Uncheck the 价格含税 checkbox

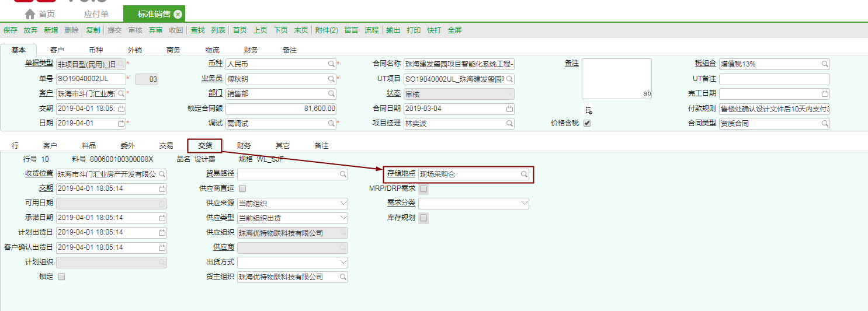point(587,124)
